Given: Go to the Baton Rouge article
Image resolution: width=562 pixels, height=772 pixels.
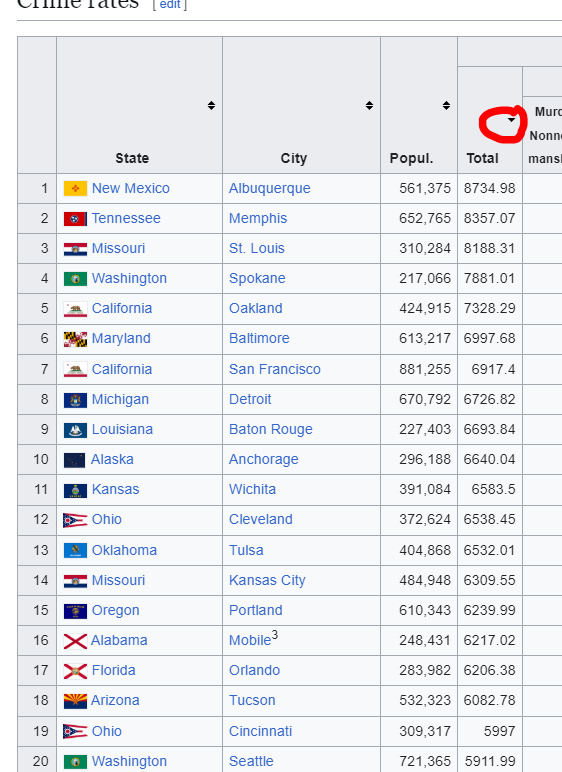Looking at the screenshot, I should coord(271,429).
